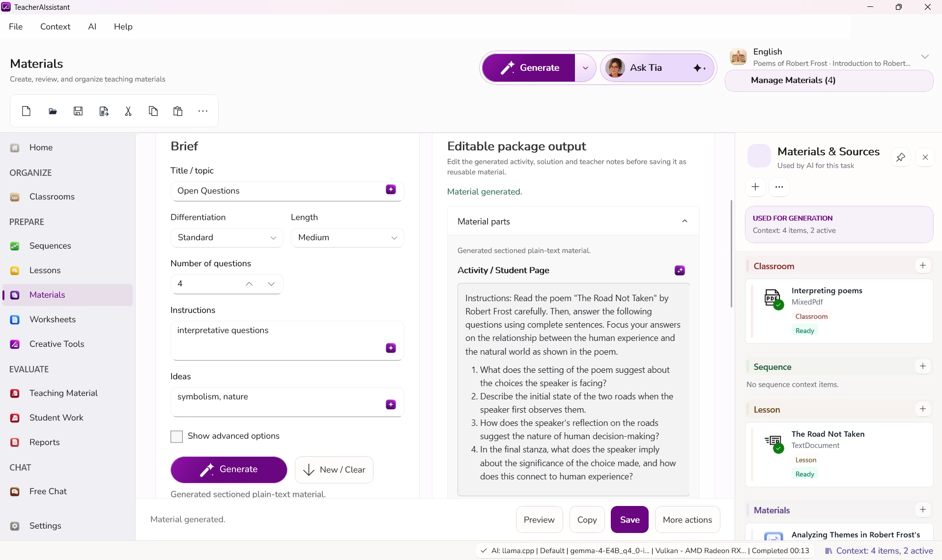
Task: Click the AI assist icon in Instructions field
Action: (x=391, y=348)
